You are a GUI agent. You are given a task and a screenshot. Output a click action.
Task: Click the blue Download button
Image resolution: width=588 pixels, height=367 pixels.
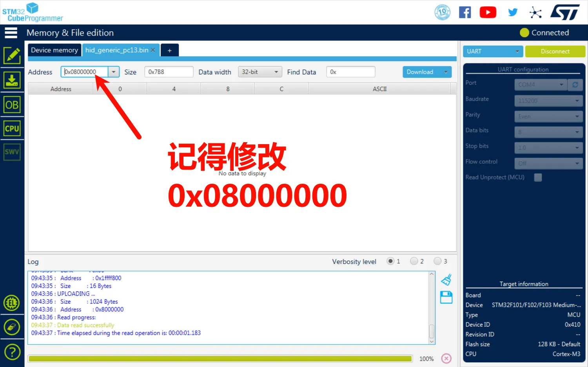point(420,72)
